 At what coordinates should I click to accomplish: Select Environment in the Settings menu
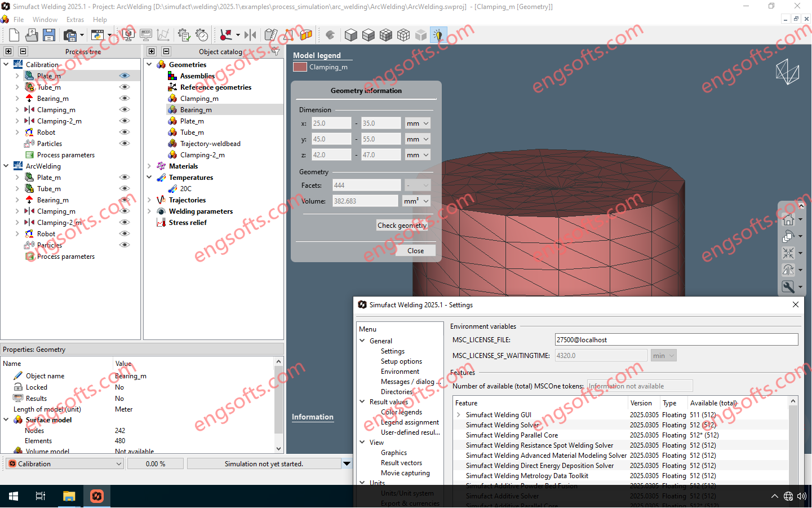coord(400,372)
